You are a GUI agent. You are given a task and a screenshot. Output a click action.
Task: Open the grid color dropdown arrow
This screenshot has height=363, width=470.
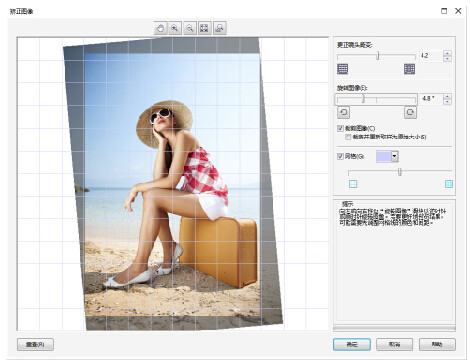click(395, 156)
